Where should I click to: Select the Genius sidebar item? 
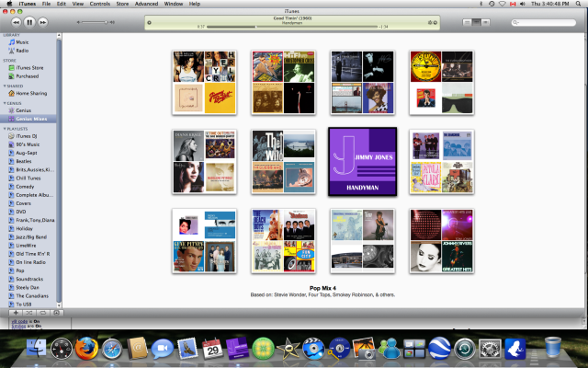coord(23,110)
